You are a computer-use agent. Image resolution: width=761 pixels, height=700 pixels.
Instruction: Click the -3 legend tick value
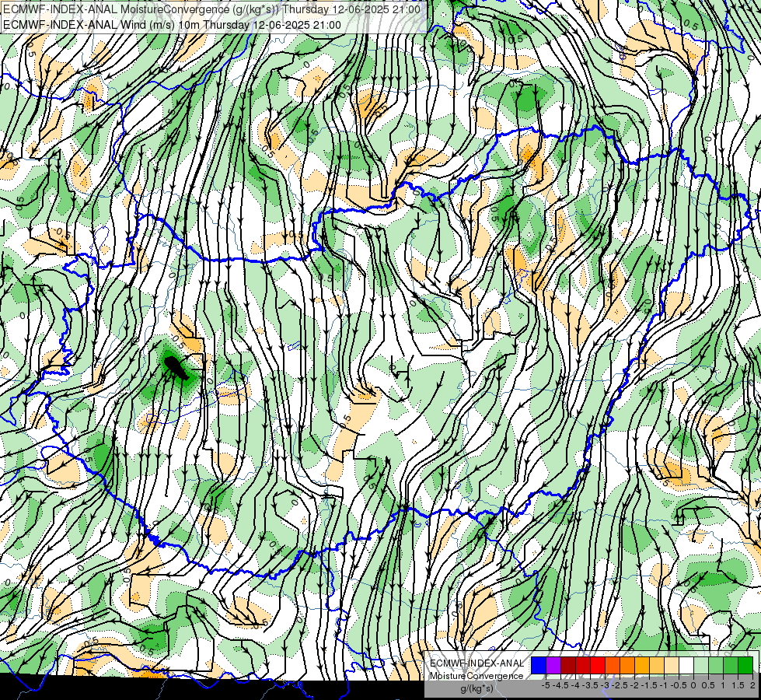(605, 685)
